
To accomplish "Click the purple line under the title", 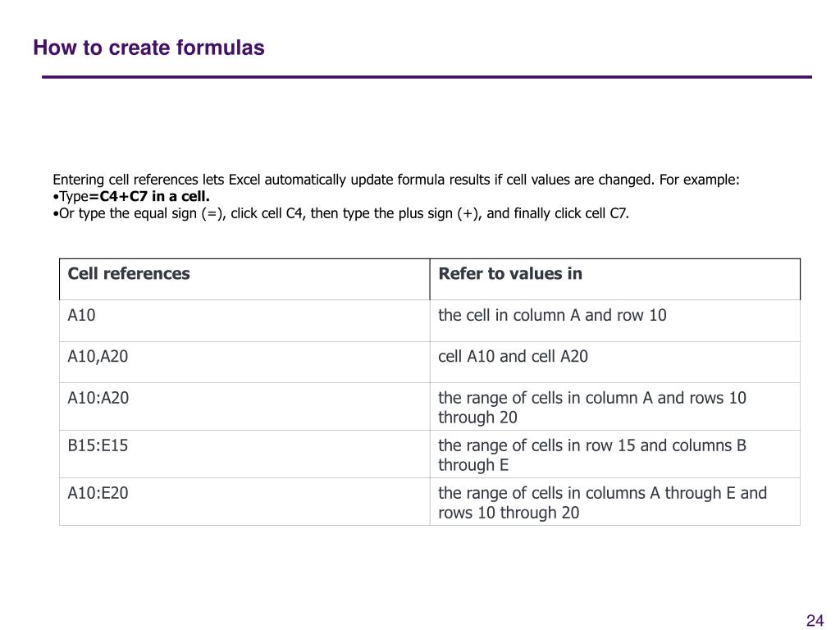I will pos(427,77).
